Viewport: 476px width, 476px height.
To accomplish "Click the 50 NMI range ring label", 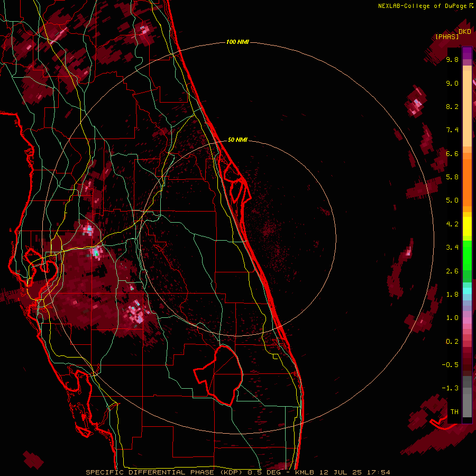I will click(x=237, y=140).
